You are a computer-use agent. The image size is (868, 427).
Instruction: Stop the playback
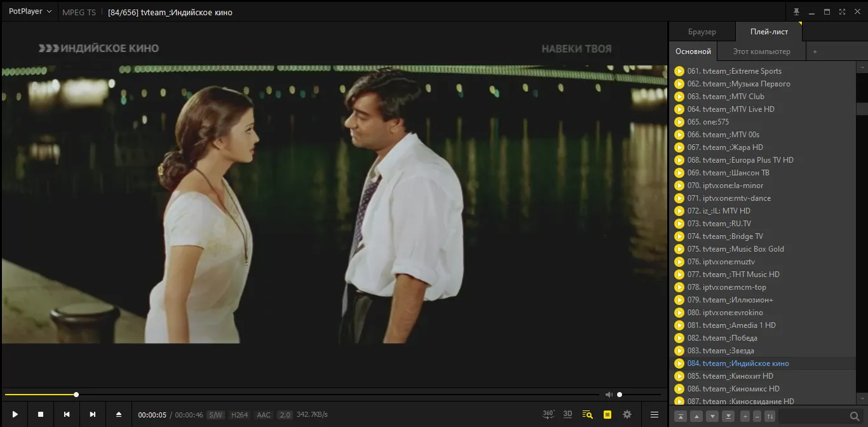(41, 414)
